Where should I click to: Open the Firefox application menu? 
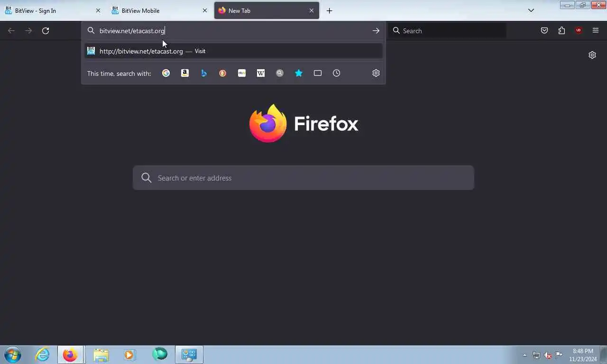tap(596, 31)
